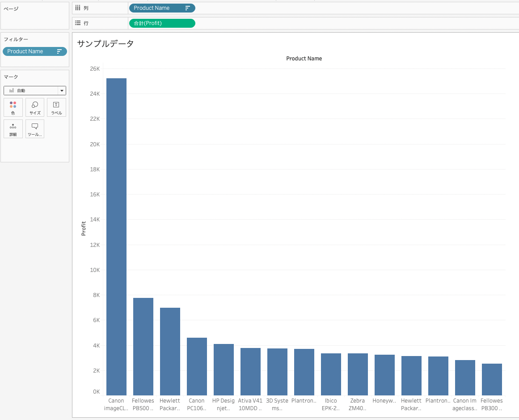Select the Fellowes PB500 bar
Viewport: 519px width, 420px height.
point(143,347)
